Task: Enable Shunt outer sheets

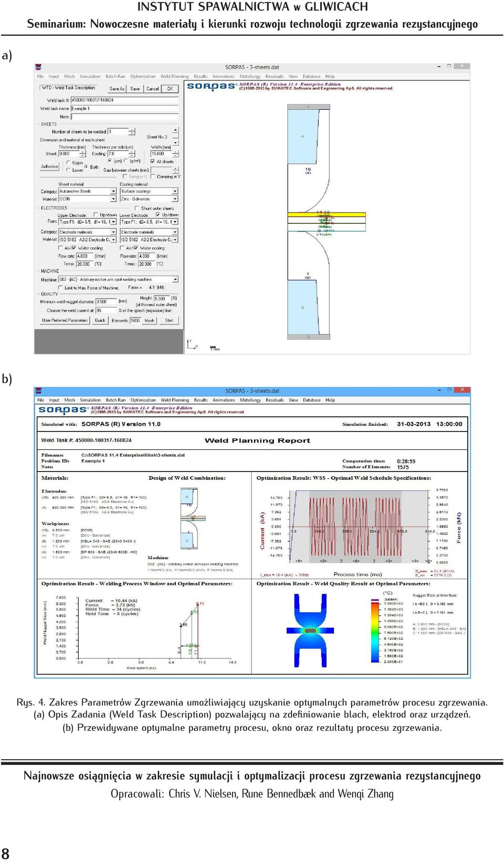Action: point(136,208)
